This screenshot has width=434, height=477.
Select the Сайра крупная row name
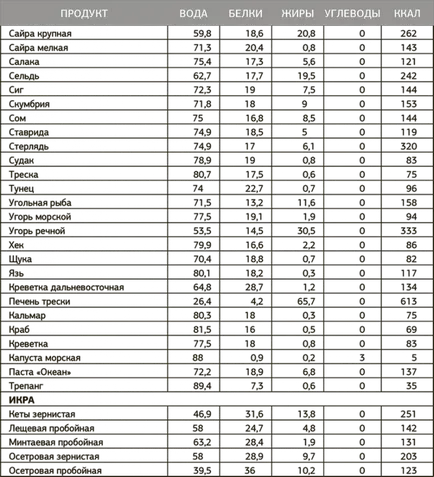tap(40, 34)
